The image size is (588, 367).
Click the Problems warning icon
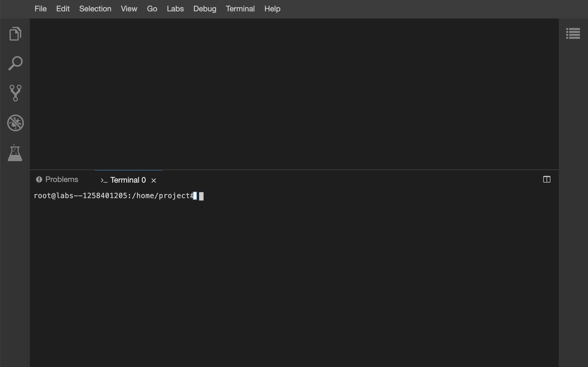[39, 179]
